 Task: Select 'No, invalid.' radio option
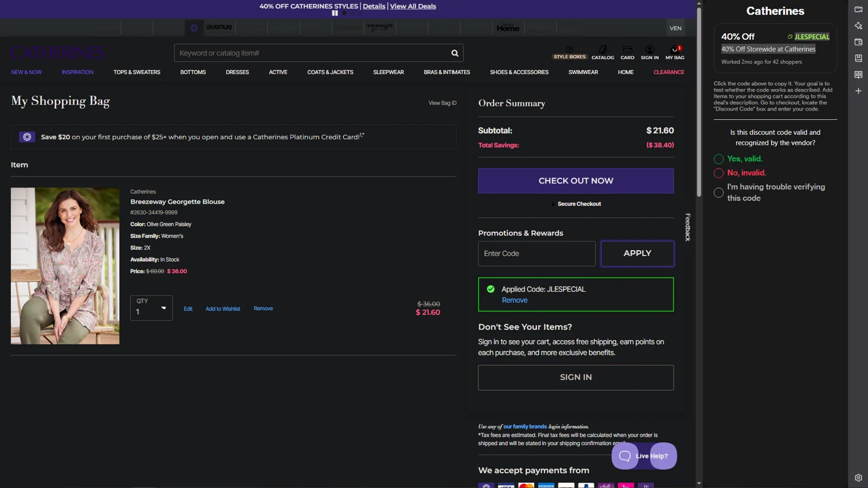[x=719, y=173]
